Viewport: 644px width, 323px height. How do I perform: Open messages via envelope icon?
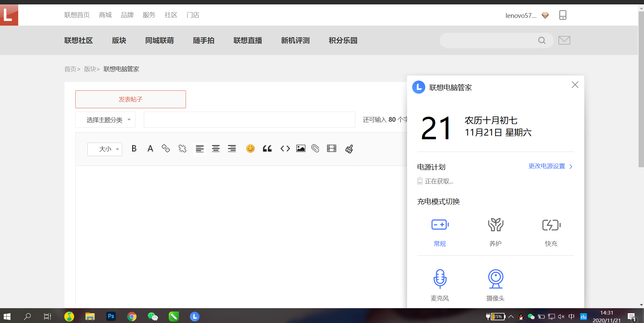click(x=564, y=40)
